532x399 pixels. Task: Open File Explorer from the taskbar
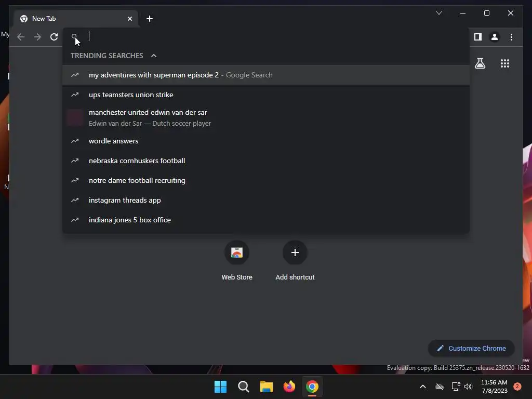coord(267,387)
